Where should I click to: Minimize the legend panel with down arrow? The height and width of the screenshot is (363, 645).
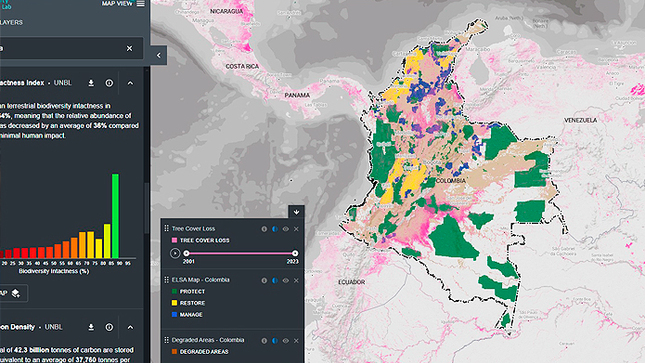point(296,212)
